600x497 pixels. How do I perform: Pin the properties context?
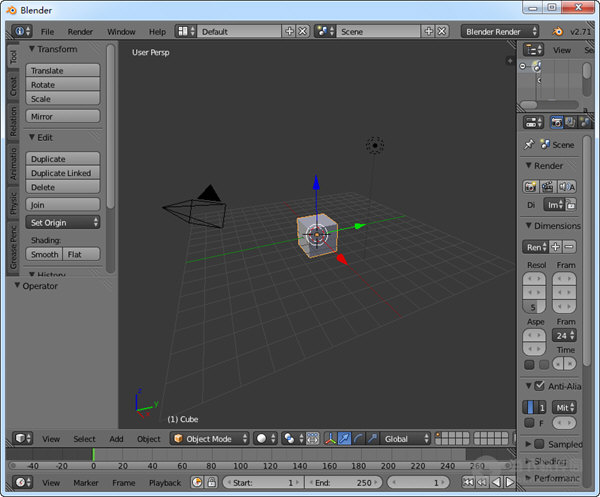(x=529, y=145)
